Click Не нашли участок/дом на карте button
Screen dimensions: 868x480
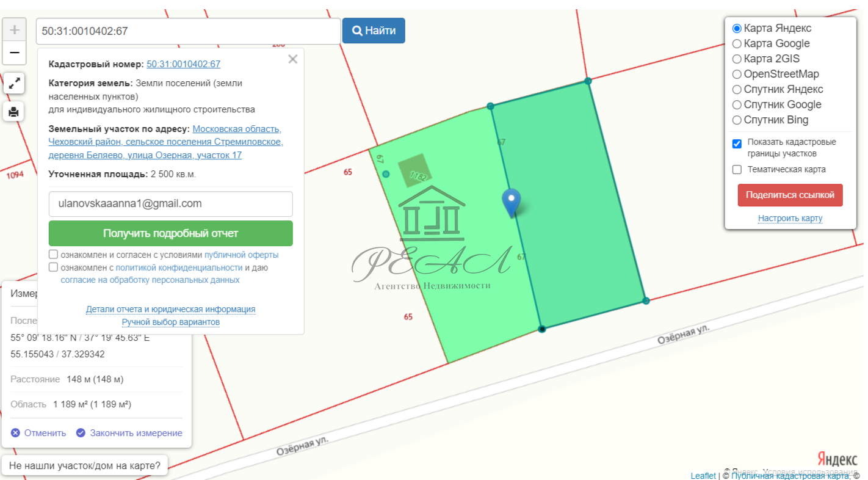coord(85,466)
